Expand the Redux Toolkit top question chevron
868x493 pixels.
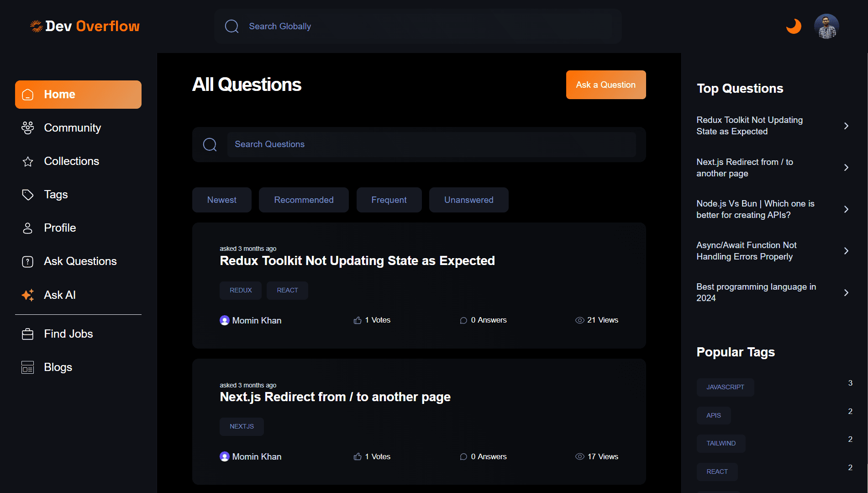coord(846,126)
